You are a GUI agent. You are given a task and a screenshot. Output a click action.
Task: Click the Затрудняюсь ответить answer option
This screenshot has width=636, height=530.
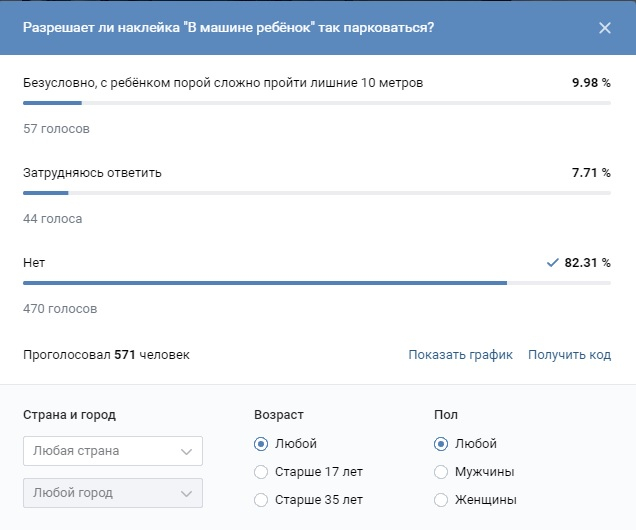(92, 173)
